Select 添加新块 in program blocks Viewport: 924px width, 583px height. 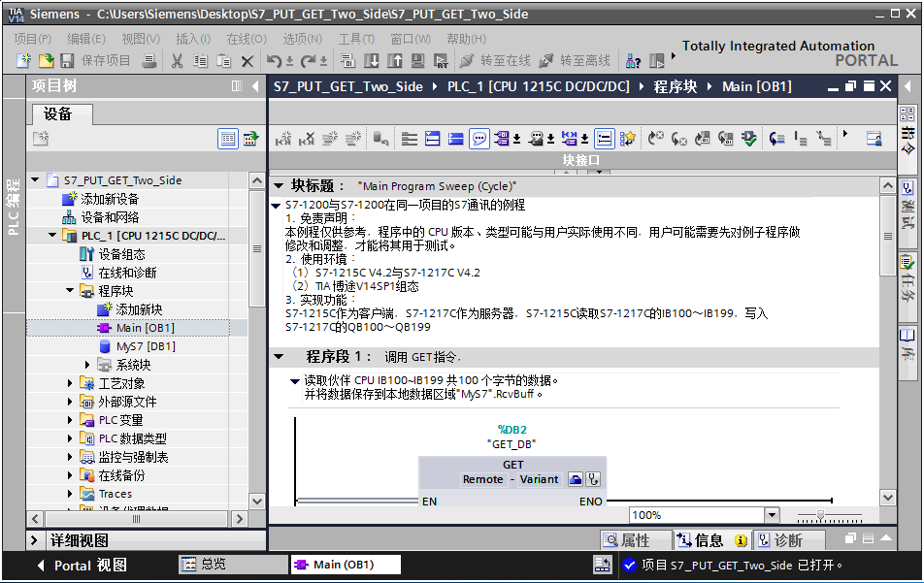tap(130, 309)
